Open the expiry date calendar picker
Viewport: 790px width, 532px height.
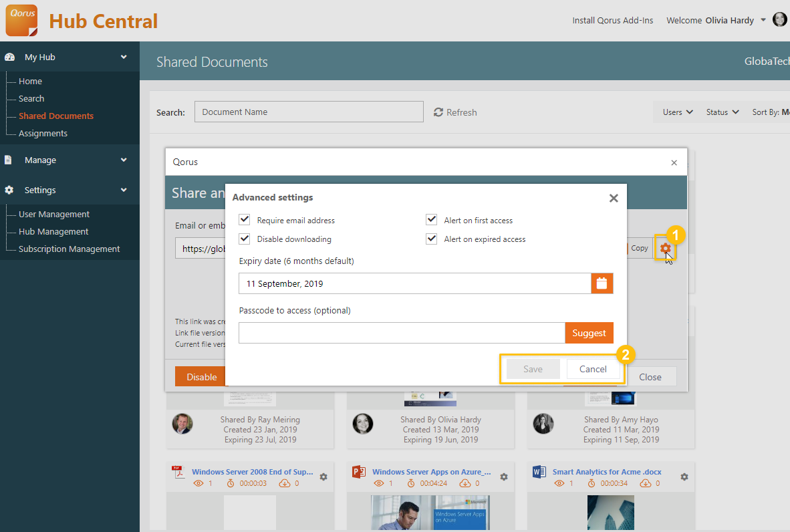[x=602, y=283]
